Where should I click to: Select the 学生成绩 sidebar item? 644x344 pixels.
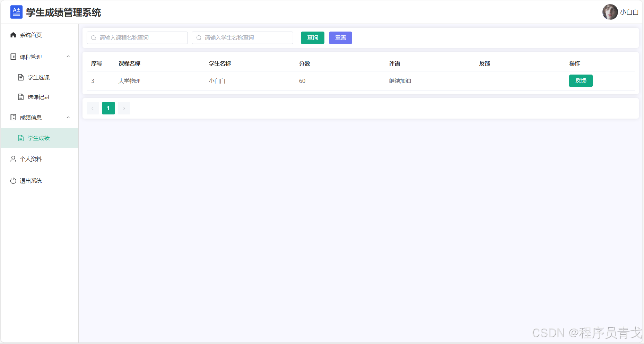point(38,138)
